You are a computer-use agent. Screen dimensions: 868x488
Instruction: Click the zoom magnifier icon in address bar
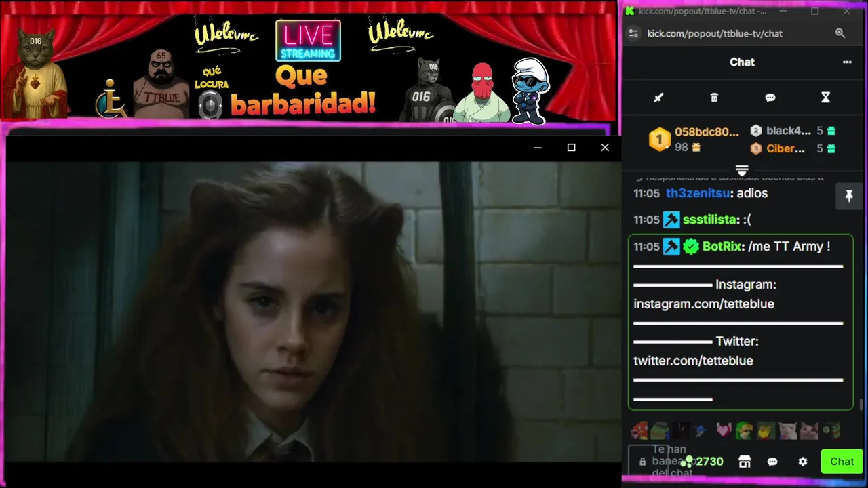840,33
